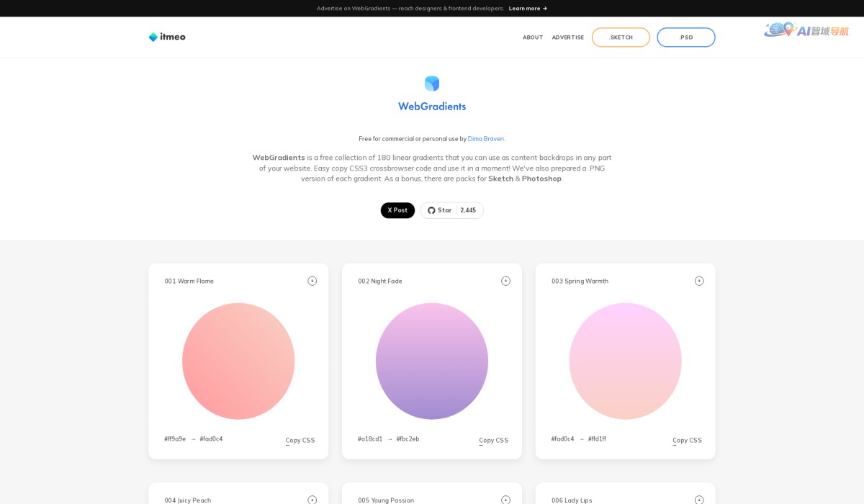Select the Night Fade gradient circle
The image size is (864, 504).
click(x=432, y=361)
